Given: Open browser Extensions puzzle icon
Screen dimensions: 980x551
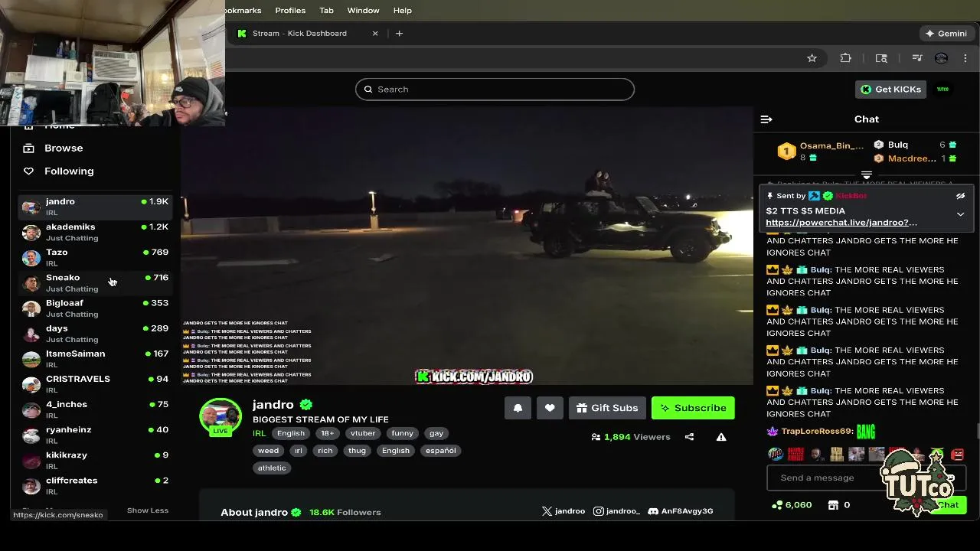Looking at the screenshot, I should point(846,58).
